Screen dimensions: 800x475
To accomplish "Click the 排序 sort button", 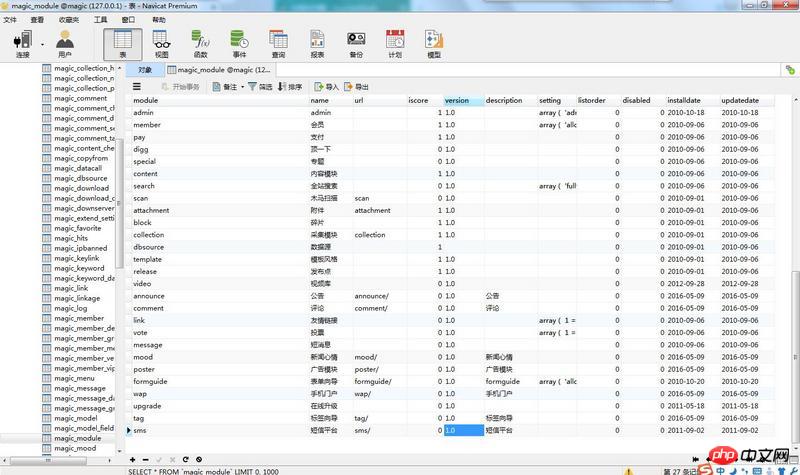I will pos(290,87).
